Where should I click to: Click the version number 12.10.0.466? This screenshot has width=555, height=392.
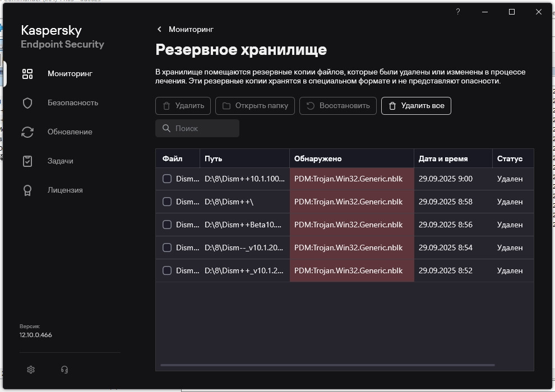(x=35, y=335)
